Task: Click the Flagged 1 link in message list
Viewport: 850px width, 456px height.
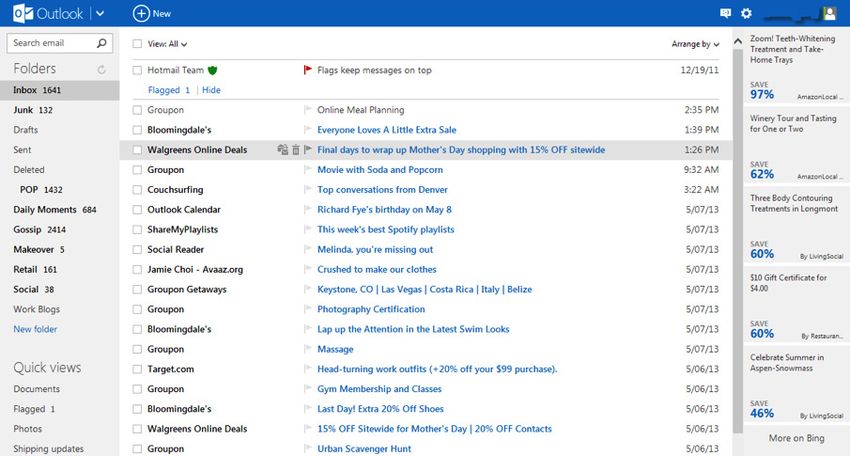Action: pyautogui.click(x=169, y=90)
